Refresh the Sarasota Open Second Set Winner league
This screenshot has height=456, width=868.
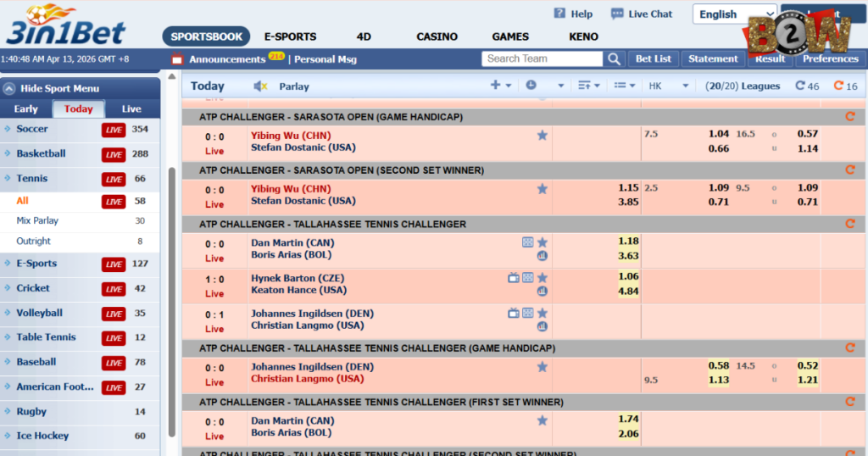click(x=850, y=170)
